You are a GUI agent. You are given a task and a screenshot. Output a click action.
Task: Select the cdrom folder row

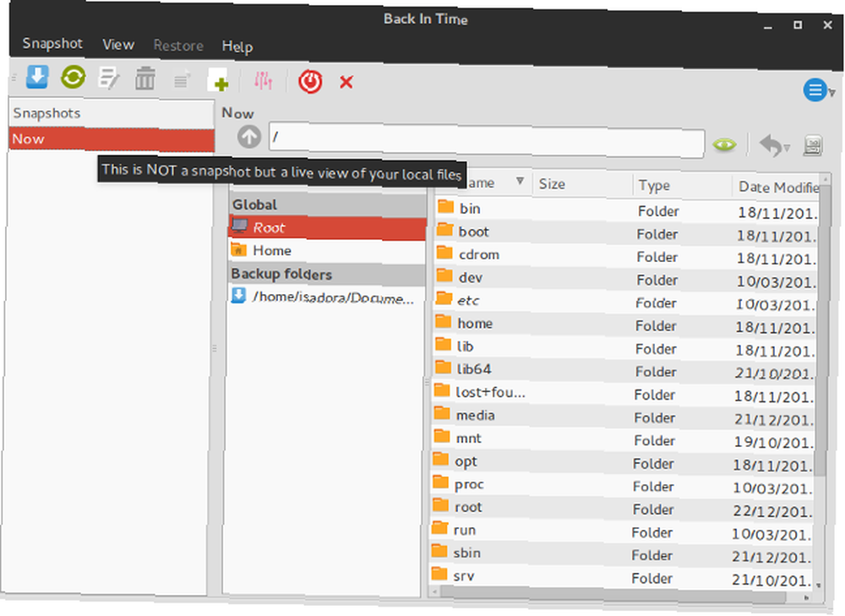point(625,257)
